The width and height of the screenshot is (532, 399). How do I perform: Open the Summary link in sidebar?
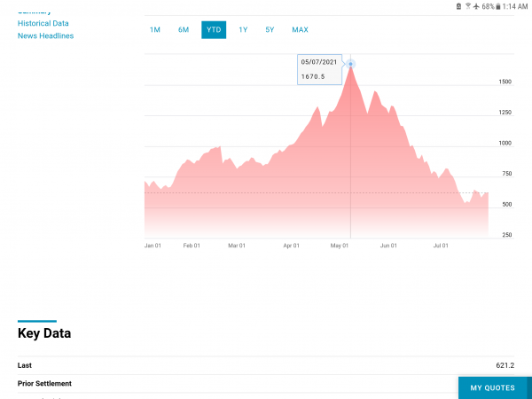tap(35, 11)
